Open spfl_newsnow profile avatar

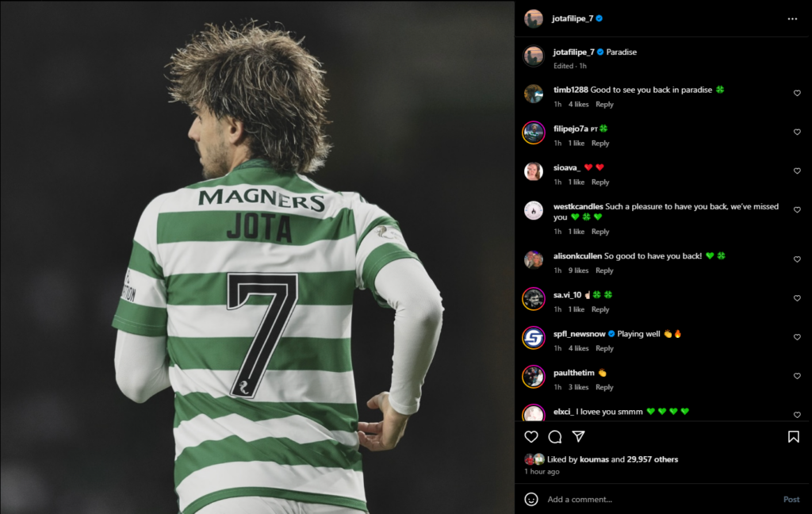click(x=534, y=338)
